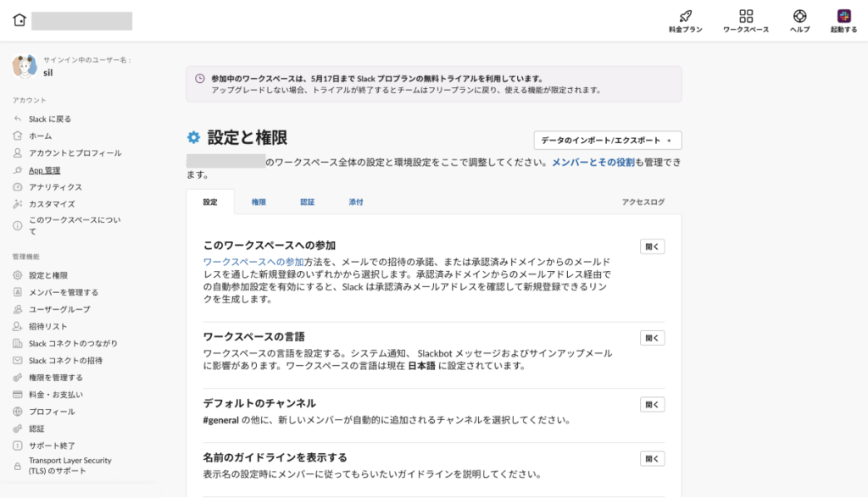Click the user avatar for sil

pos(24,66)
